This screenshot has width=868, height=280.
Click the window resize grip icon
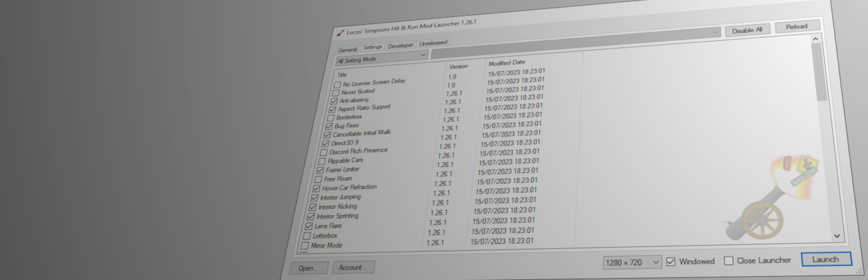point(859,271)
